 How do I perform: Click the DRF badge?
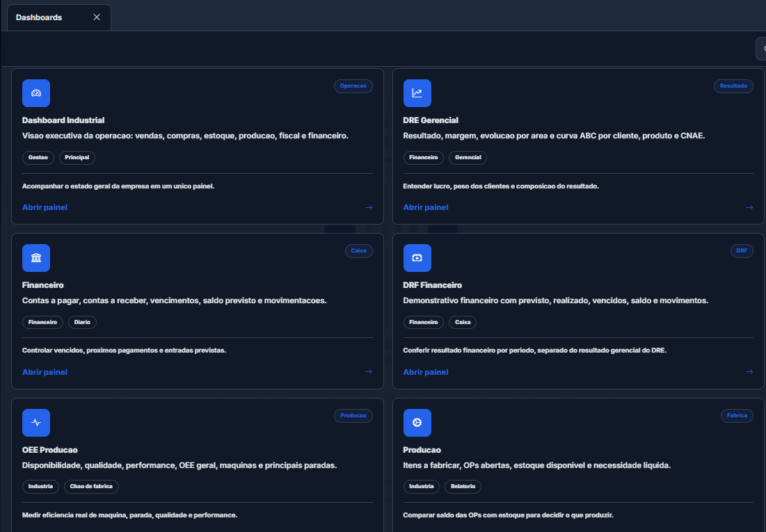tap(742, 250)
